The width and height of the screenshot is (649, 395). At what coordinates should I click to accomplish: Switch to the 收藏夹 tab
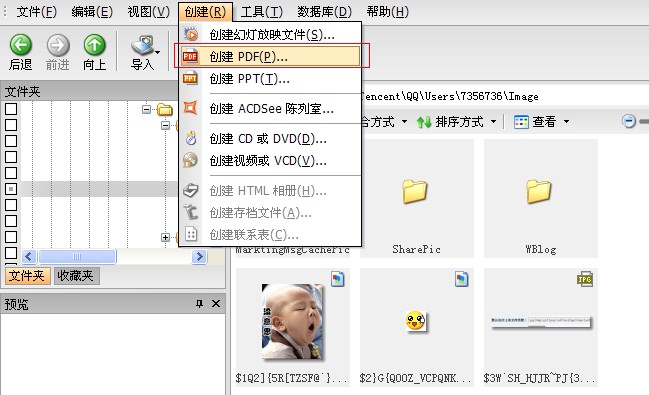pyautogui.click(x=76, y=276)
